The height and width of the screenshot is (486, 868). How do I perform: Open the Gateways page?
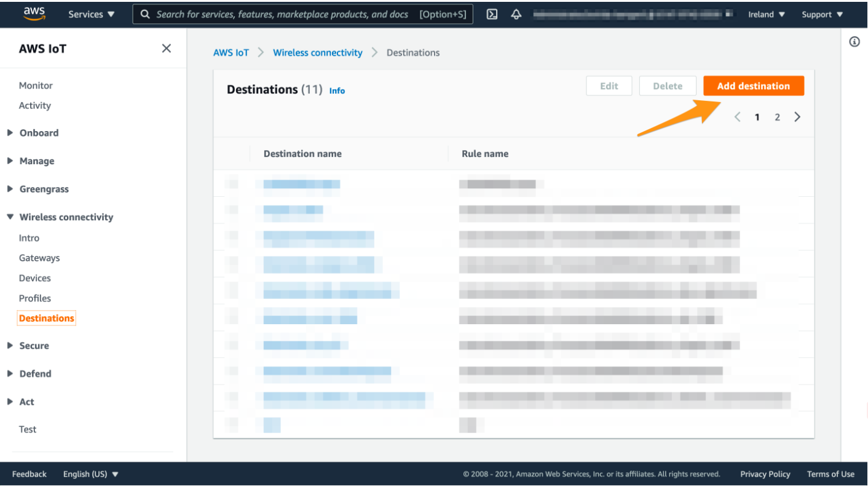pyautogui.click(x=39, y=258)
